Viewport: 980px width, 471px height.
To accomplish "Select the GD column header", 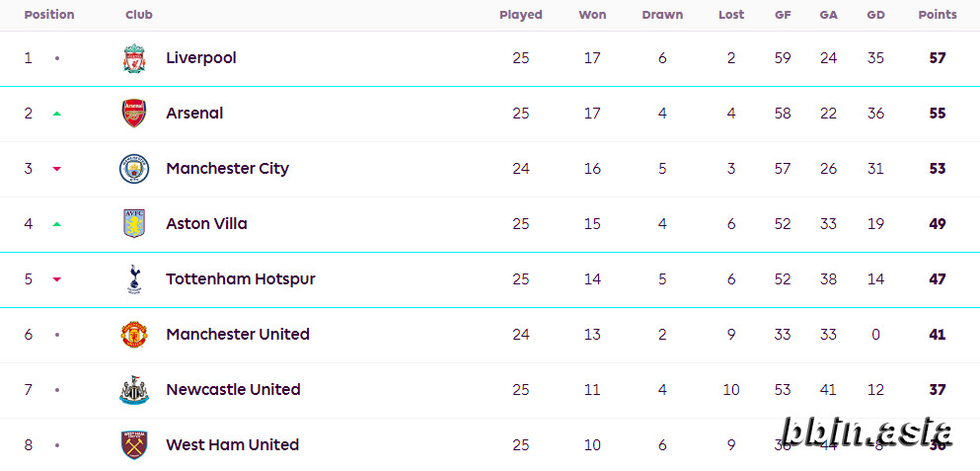I will [x=875, y=15].
